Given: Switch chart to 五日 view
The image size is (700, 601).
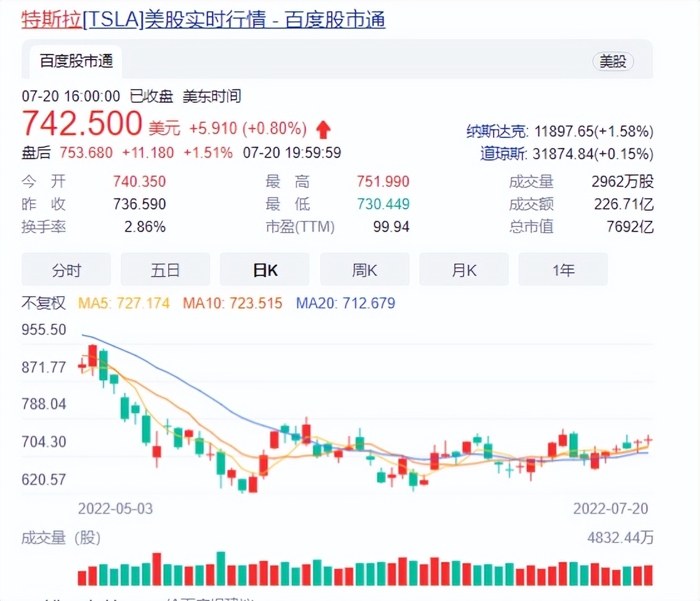Looking at the screenshot, I should pos(165,270).
